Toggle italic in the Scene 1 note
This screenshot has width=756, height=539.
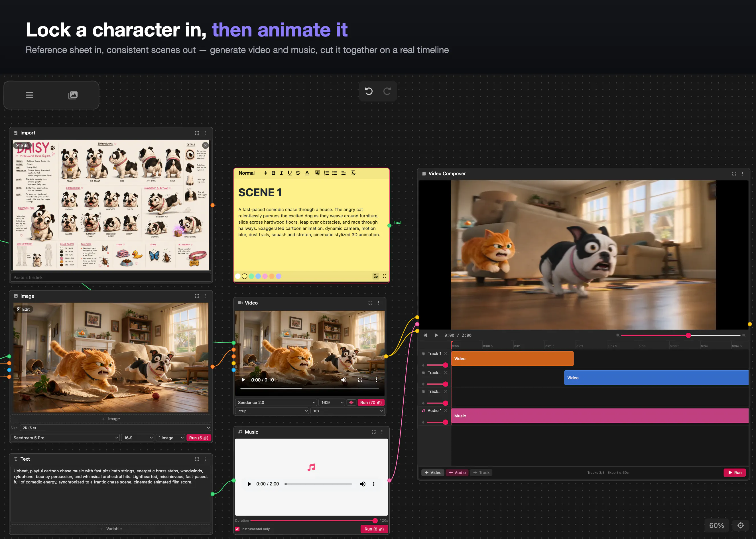coord(282,173)
